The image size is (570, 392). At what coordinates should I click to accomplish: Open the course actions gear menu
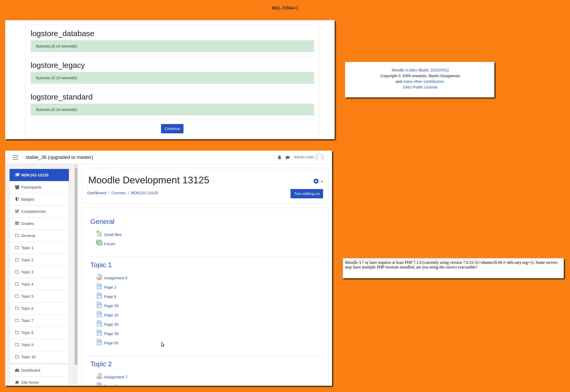[x=318, y=181]
